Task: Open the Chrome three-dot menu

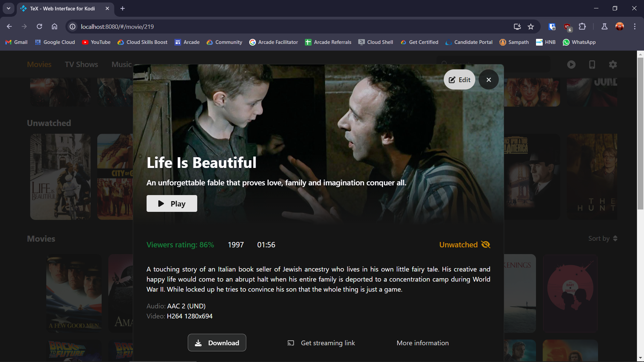Action: coord(635,26)
